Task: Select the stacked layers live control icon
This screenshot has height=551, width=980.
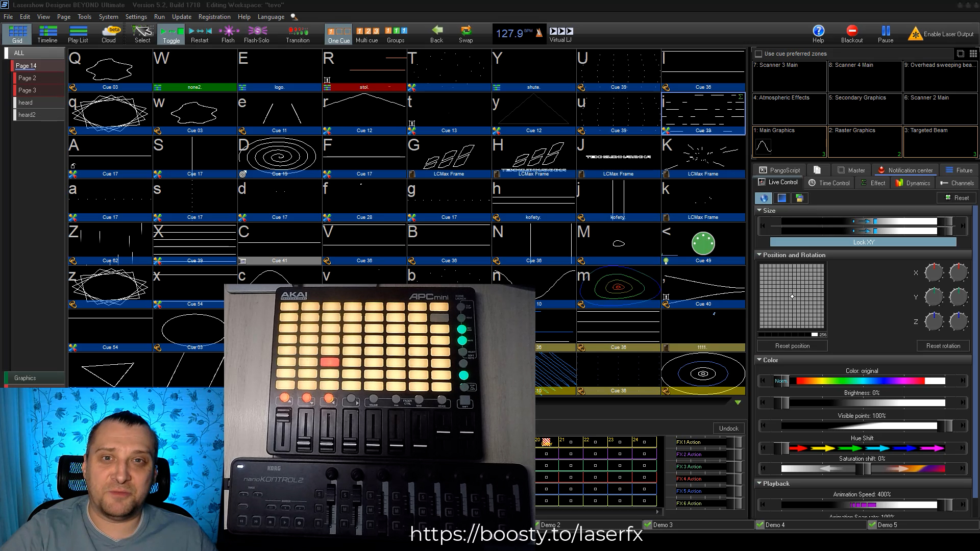Action: coord(799,198)
